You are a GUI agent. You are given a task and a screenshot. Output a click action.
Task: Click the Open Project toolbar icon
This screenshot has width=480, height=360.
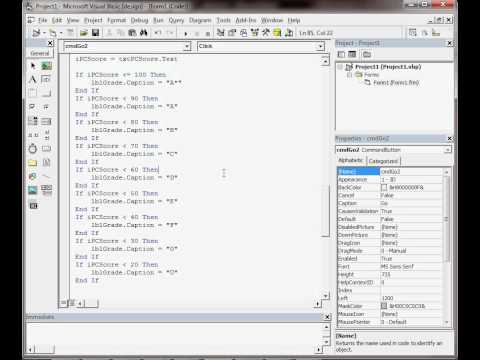click(83, 33)
